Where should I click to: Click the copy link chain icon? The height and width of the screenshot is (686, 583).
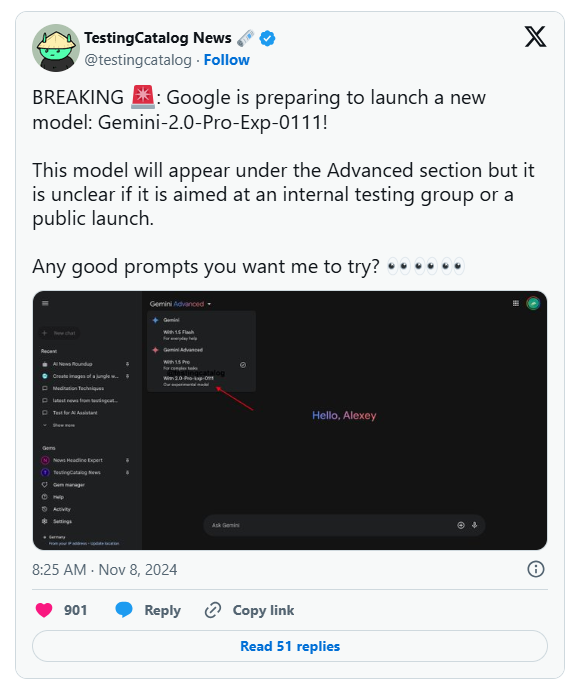click(x=213, y=610)
